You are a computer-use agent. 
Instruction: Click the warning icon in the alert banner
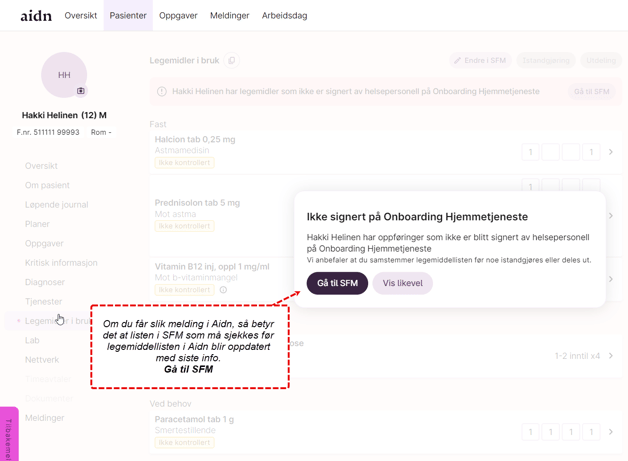(162, 92)
